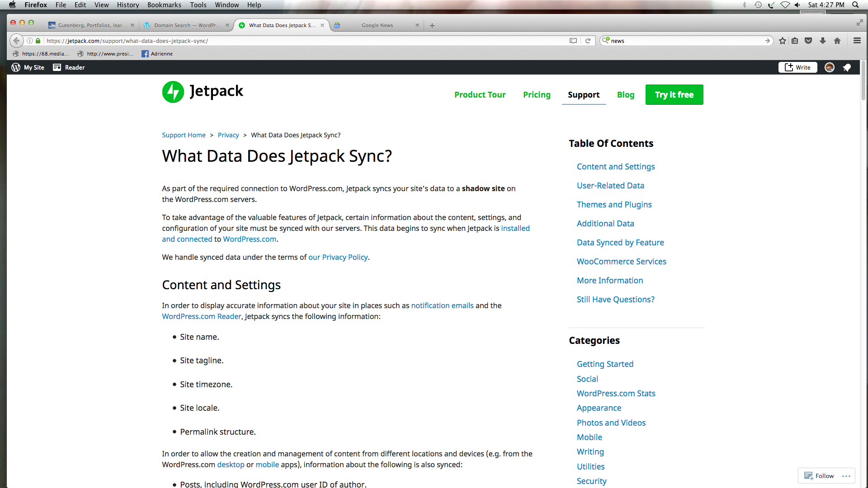Screen dimensions: 868x488
Task: Open WordPress notifications bell
Action: (847, 67)
